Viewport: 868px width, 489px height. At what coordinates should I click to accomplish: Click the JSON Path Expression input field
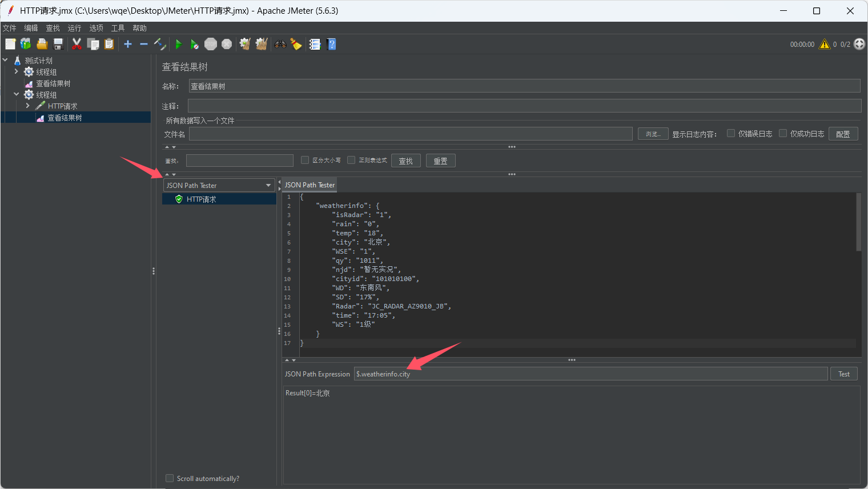click(x=590, y=374)
